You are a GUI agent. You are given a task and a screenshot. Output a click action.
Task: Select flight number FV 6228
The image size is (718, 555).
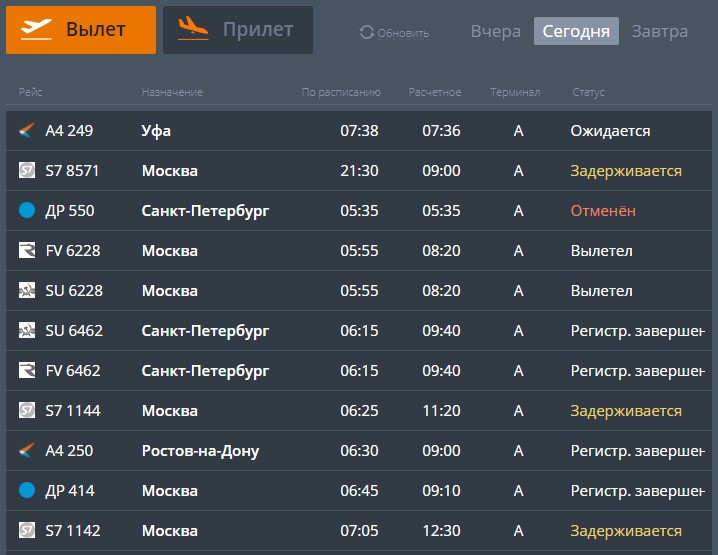(x=73, y=250)
